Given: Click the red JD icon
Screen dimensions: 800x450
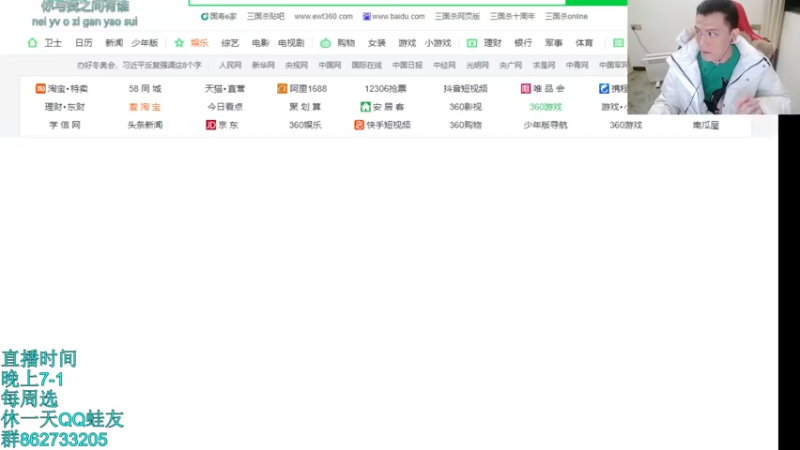Looking at the screenshot, I should [x=211, y=125].
